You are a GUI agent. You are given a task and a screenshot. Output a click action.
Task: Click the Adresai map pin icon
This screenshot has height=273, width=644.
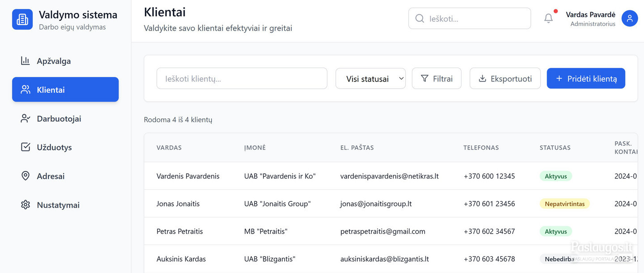(x=25, y=176)
